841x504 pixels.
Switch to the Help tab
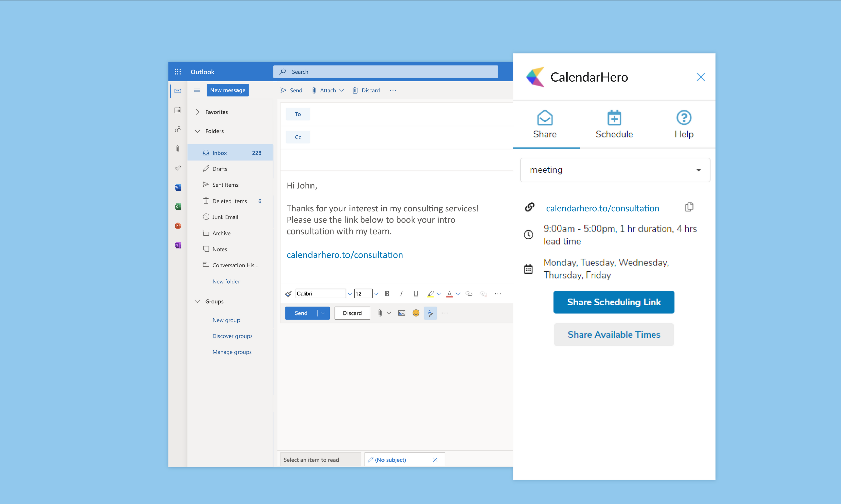coord(684,124)
